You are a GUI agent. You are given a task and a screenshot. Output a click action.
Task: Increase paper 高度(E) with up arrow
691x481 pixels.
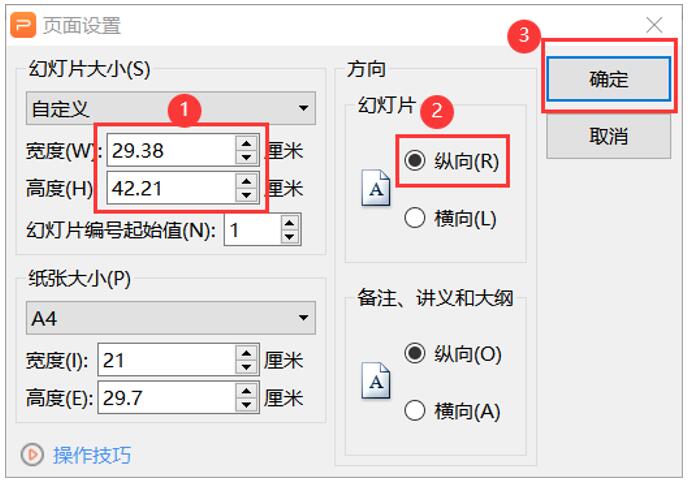[246, 391]
